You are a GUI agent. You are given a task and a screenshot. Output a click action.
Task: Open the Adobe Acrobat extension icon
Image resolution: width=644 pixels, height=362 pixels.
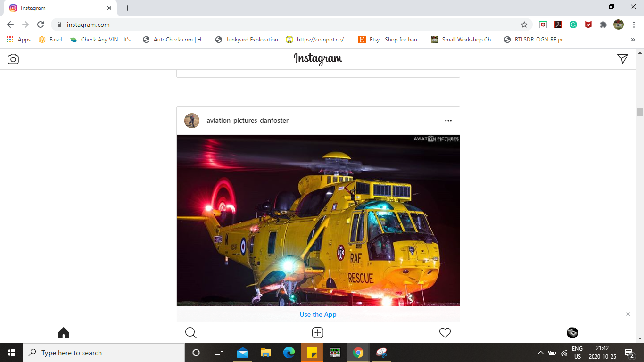[x=558, y=25]
